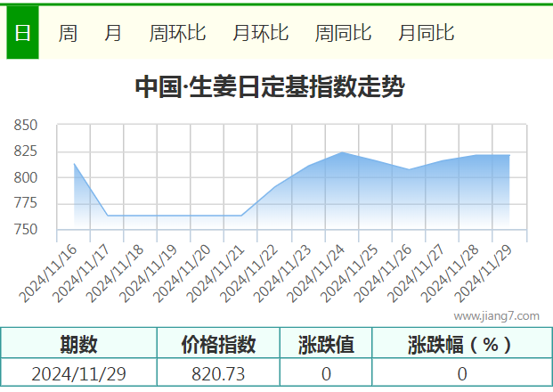
Task: Open the 月环比 tab
Action: pyautogui.click(x=261, y=33)
